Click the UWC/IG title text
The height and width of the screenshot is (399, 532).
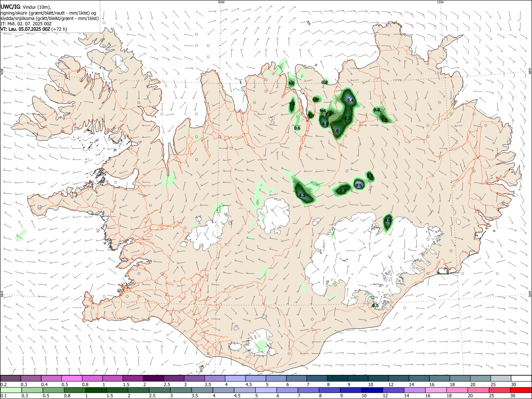tap(10, 6)
